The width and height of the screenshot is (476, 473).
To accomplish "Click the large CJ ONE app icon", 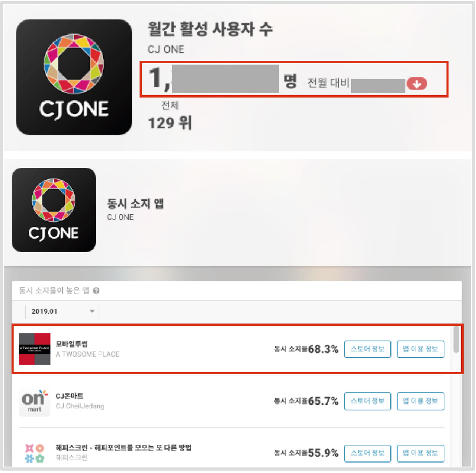I will (x=74, y=77).
